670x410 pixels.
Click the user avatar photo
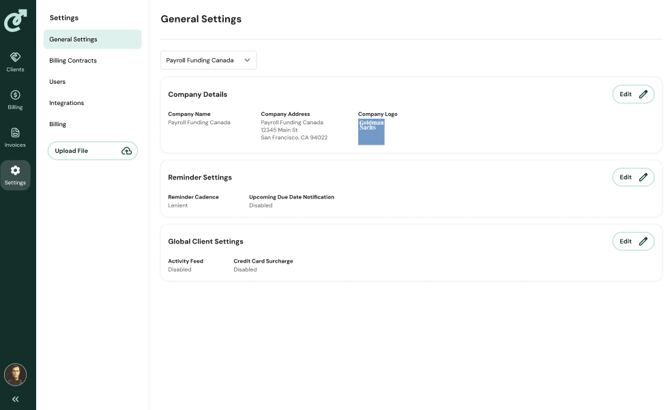click(x=15, y=374)
